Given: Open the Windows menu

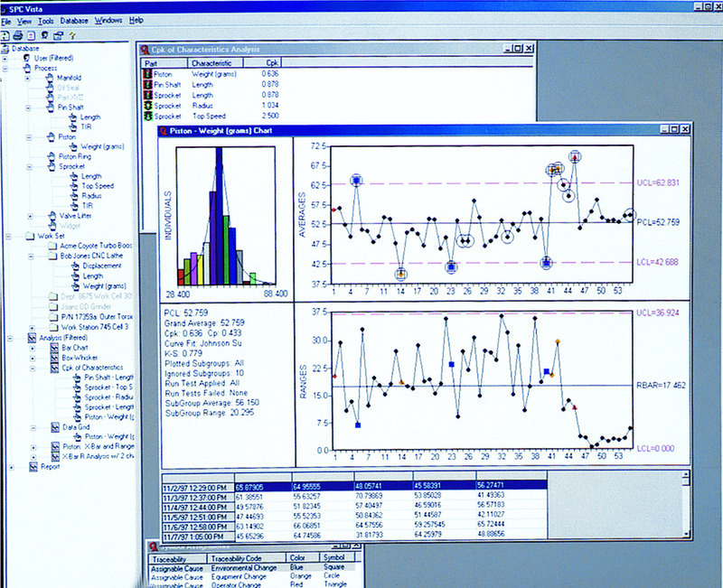Looking at the screenshot, I should (108, 19).
